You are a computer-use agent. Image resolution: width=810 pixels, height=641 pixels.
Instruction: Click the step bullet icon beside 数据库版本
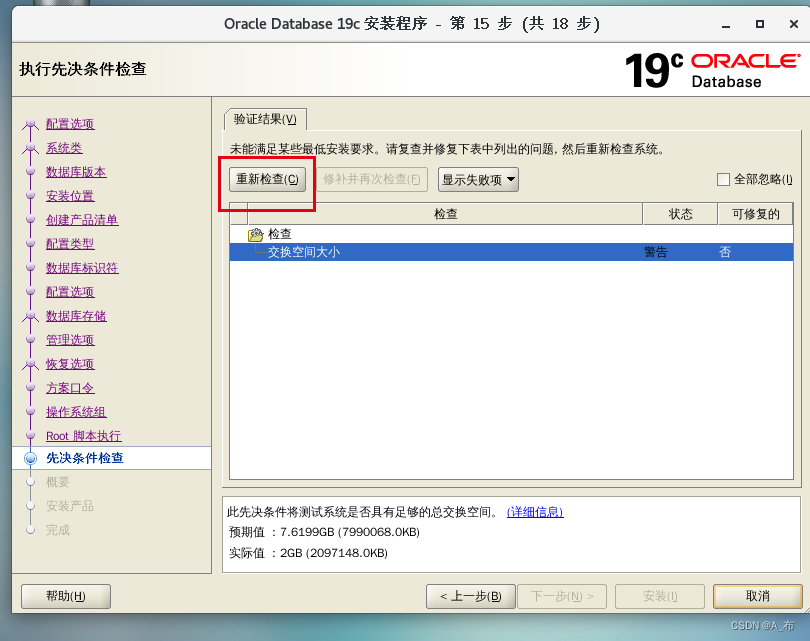30,171
